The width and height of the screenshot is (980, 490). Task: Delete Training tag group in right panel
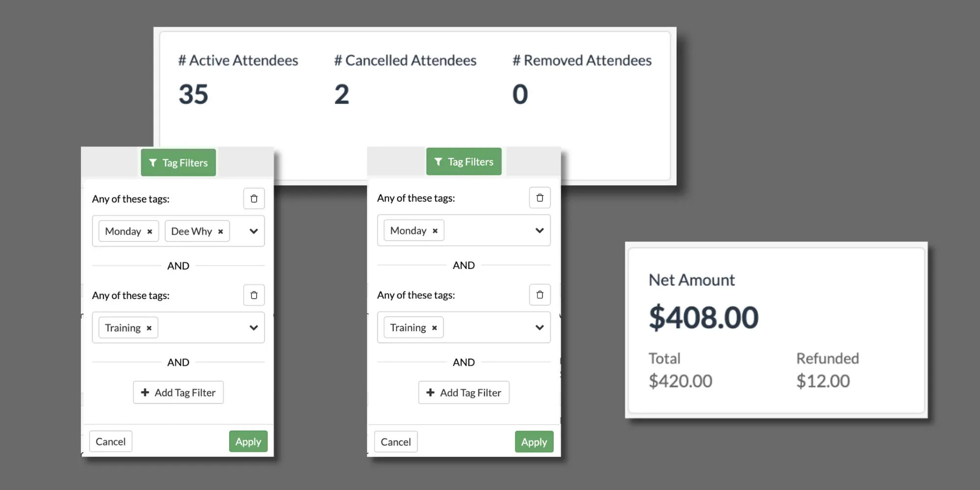coord(539,294)
